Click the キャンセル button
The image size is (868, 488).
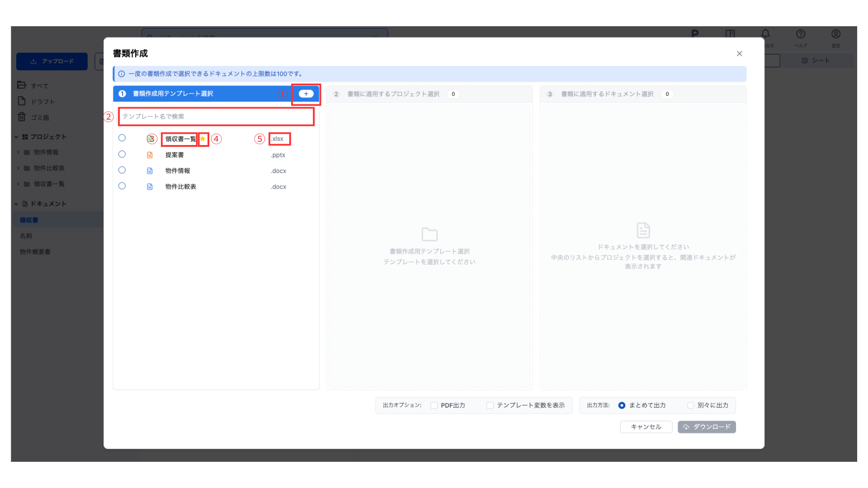pos(646,427)
